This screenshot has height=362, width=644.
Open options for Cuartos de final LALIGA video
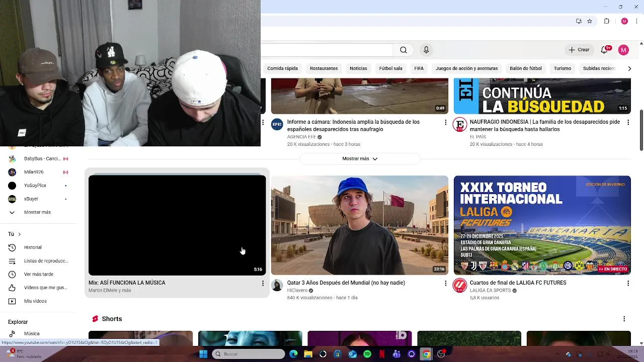point(628,284)
